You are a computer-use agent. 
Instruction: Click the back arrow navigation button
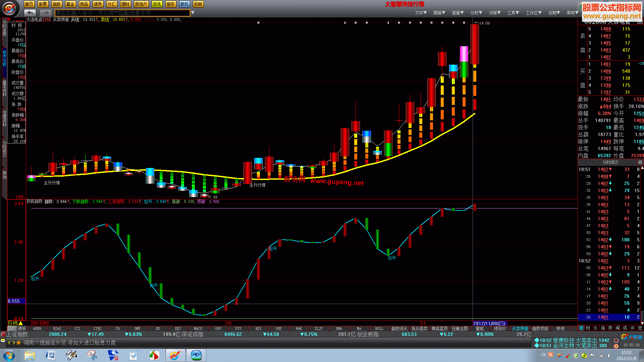[30, 13]
